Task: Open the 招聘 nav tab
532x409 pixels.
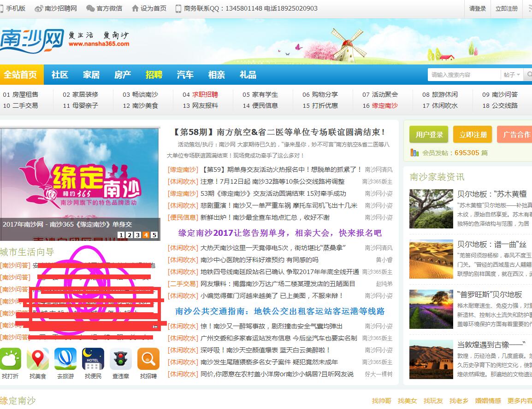Action: (154, 75)
